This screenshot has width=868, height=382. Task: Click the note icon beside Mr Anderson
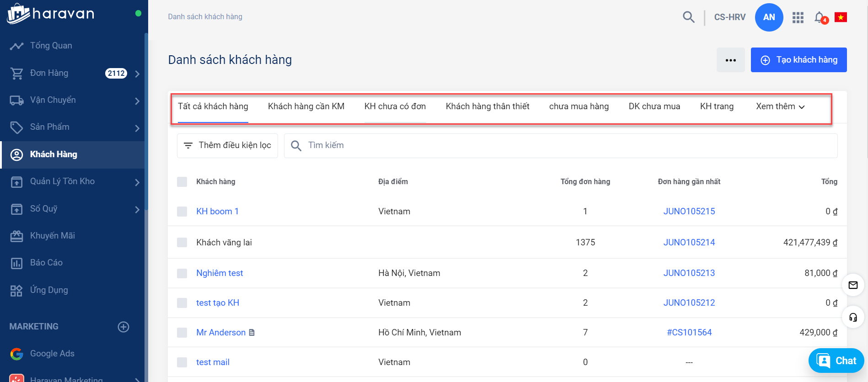pyautogui.click(x=252, y=333)
